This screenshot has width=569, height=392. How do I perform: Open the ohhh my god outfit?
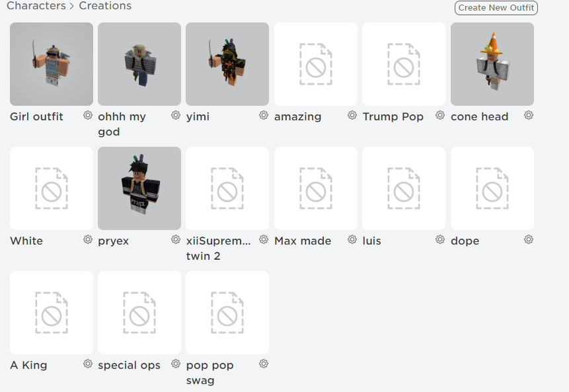click(139, 64)
